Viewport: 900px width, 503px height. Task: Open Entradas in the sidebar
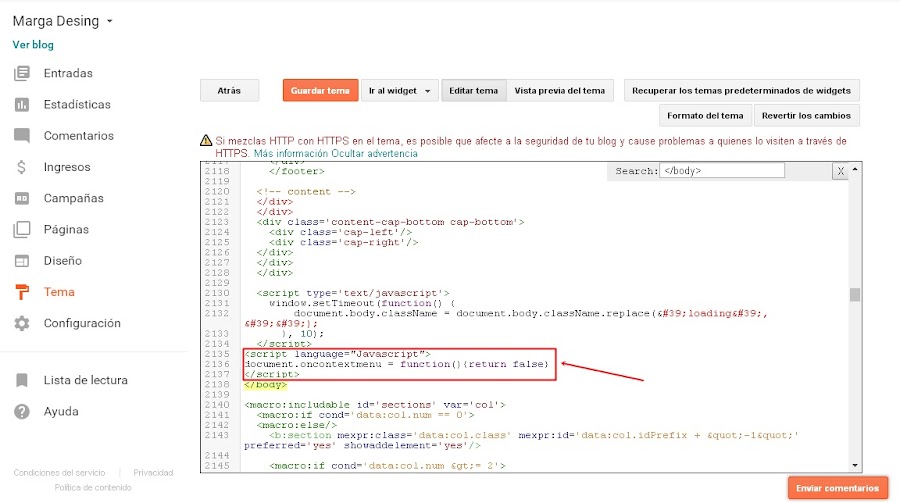pos(68,73)
